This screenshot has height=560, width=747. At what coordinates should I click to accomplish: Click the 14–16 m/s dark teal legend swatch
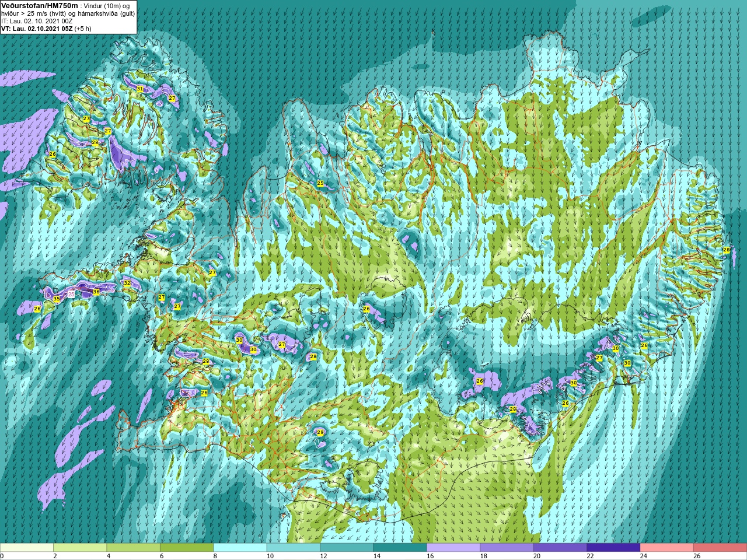pos(400,548)
